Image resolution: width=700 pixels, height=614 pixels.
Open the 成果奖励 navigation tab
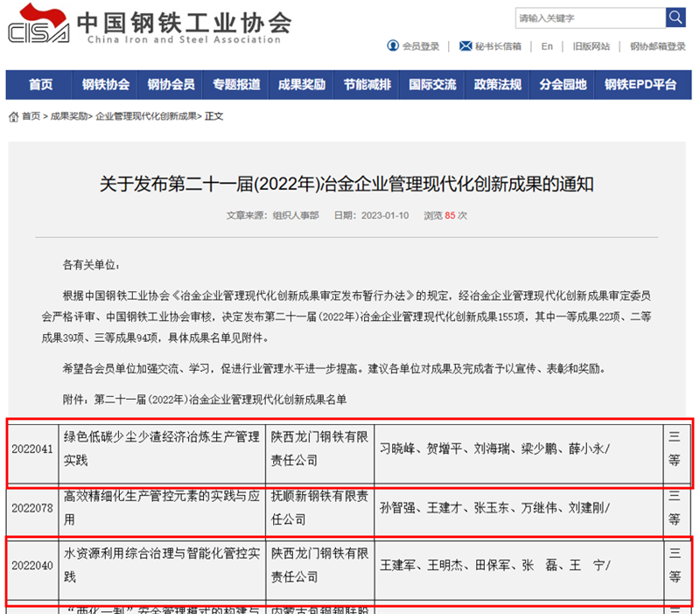tap(302, 85)
